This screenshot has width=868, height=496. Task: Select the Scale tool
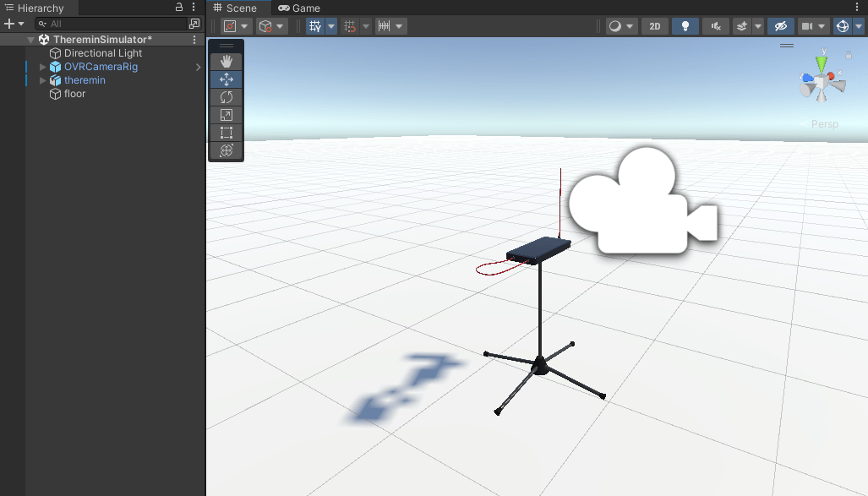(x=227, y=115)
